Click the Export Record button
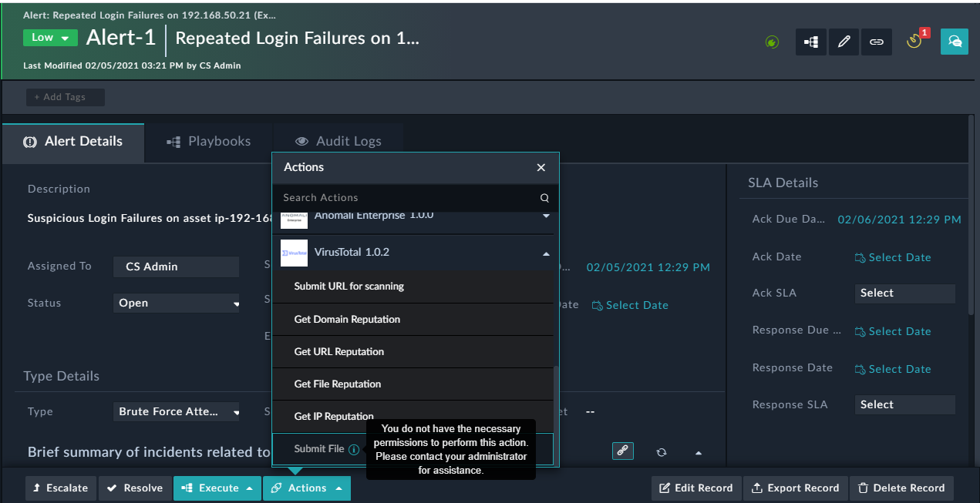This screenshot has width=980, height=503. (795, 488)
